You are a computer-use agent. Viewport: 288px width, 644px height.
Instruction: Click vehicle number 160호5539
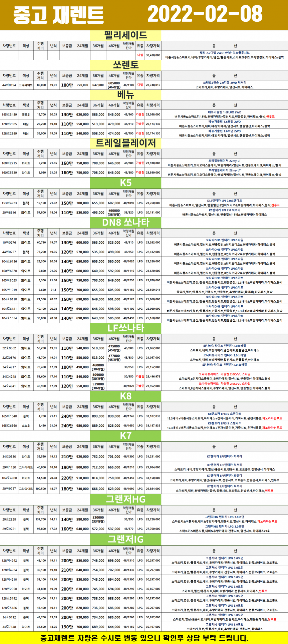pyautogui.click(x=9, y=173)
